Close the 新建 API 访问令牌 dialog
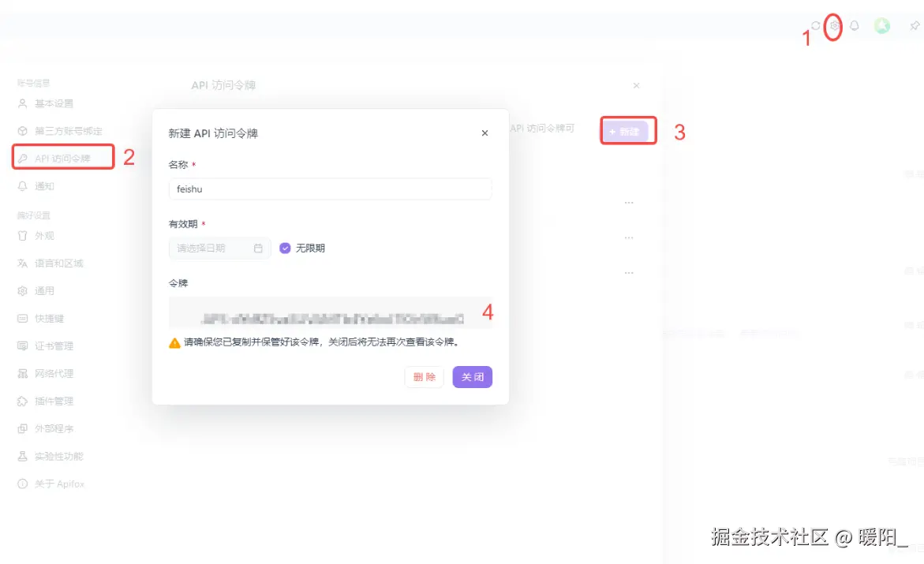The width and height of the screenshot is (924, 564). 485,133
